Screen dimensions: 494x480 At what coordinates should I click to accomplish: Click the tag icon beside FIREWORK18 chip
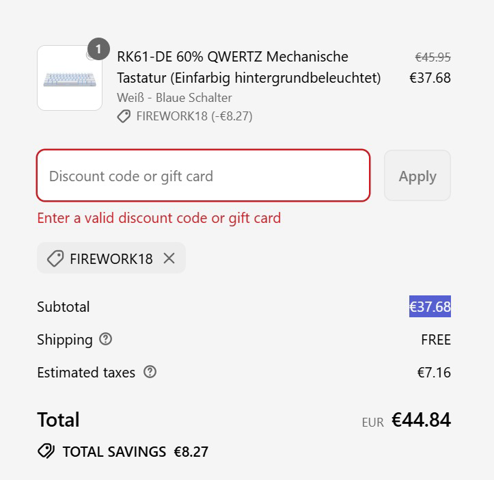(55, 258)
